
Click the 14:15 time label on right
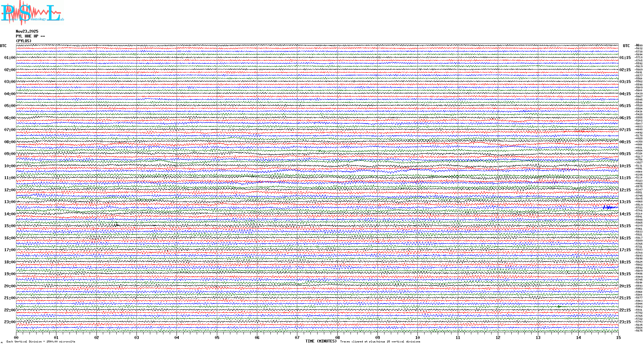625,214
